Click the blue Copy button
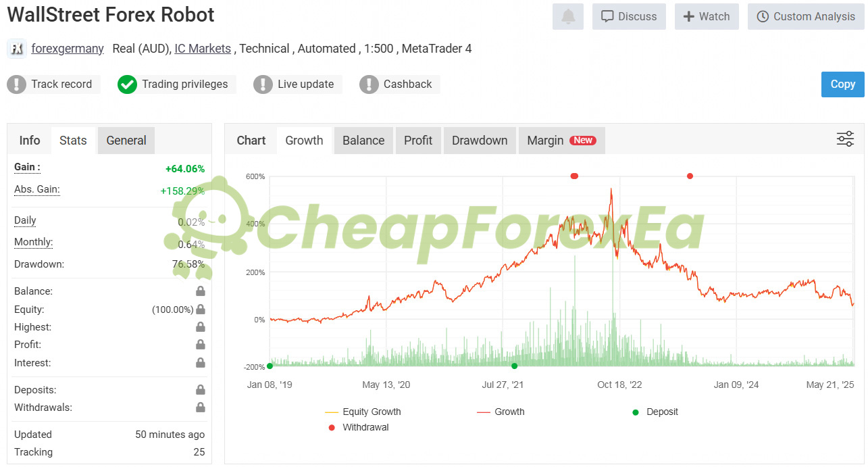868x467 pixels. pyautogui.click(x=843, y=84)
